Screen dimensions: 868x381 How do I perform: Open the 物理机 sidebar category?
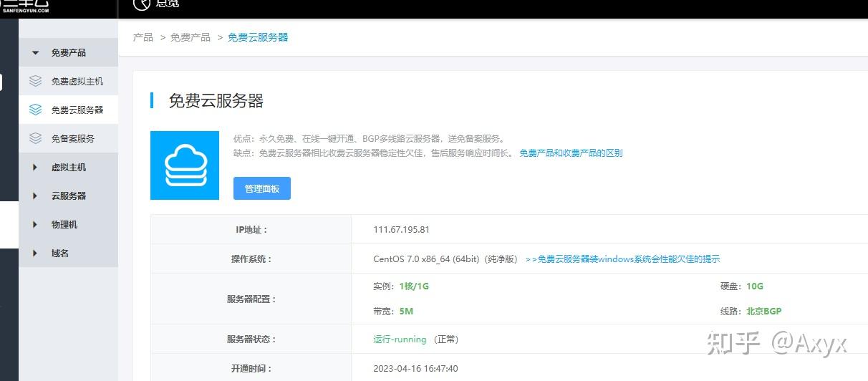69,224
